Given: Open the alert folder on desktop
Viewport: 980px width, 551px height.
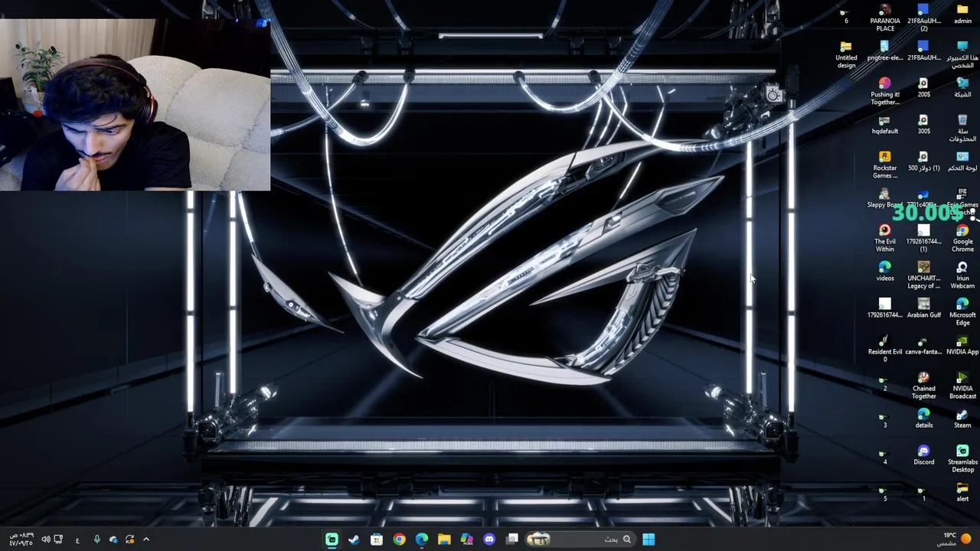Looking at the screenshot, I should [x=962, y=491].
